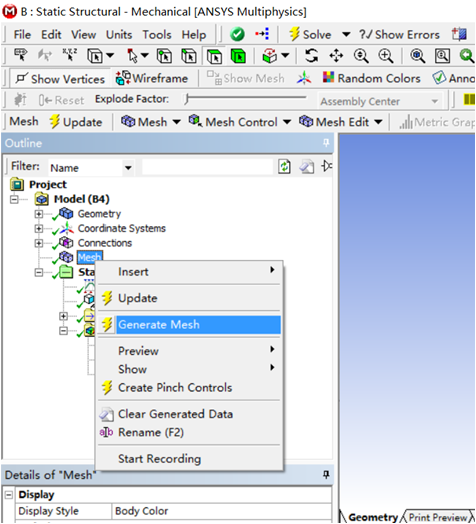Toggle Wireframe display mode

click(152, 78)
